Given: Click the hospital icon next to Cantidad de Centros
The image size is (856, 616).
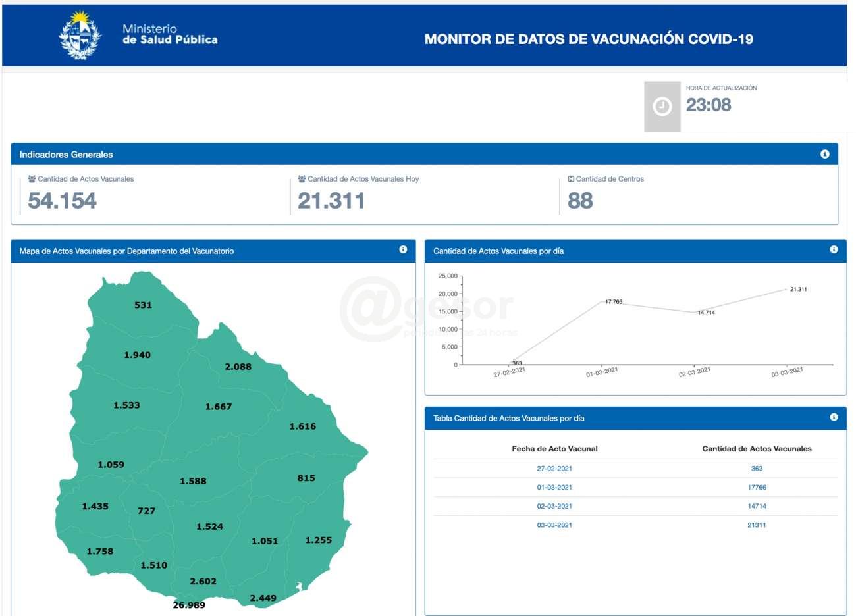Looking at the screenshot, I should point(571,179).
